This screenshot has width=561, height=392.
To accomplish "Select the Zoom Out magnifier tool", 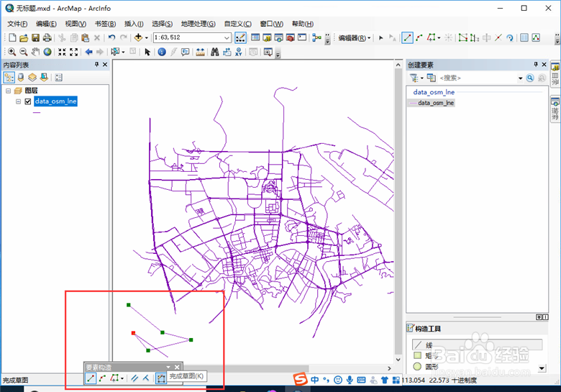I will (24, 52).
